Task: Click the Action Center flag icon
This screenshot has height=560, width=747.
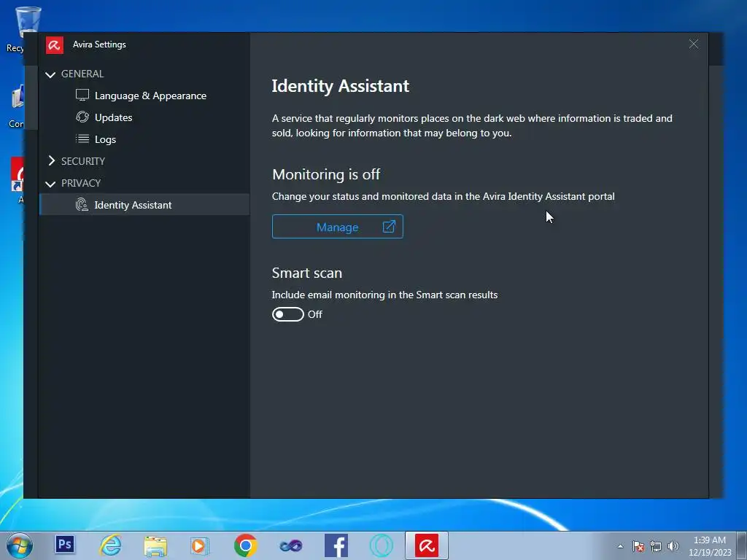Action: click(638, 546)
